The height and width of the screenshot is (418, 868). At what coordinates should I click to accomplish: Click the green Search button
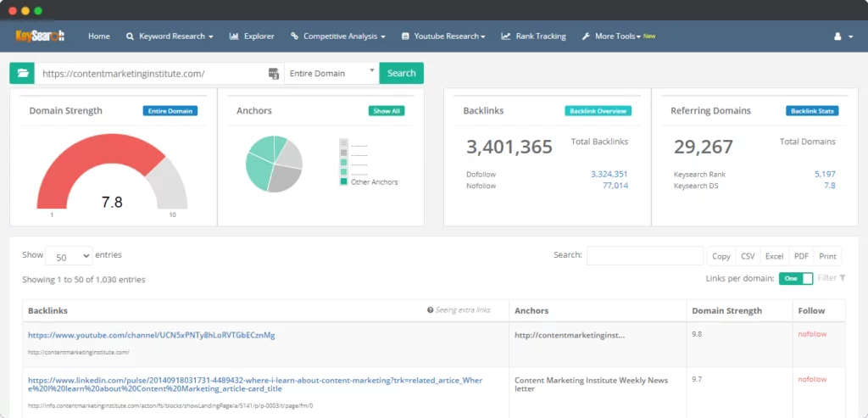click(x=401, y=73)
